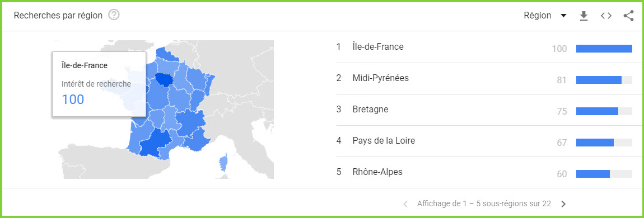This screenshot has width=644, height=218.
Task: Open the Pays de la Loire entry
Action: [x=384, y=140]
